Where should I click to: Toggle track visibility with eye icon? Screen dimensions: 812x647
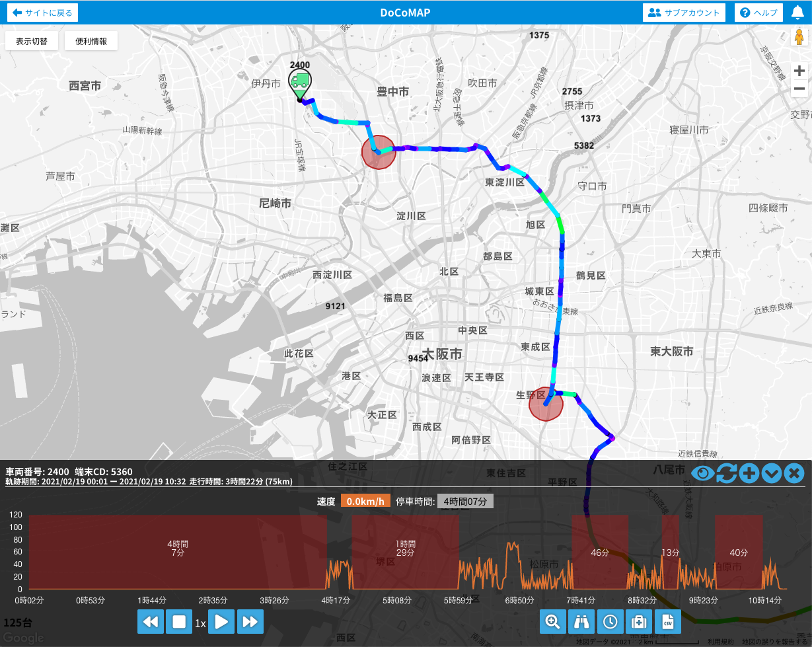point(703,473)
